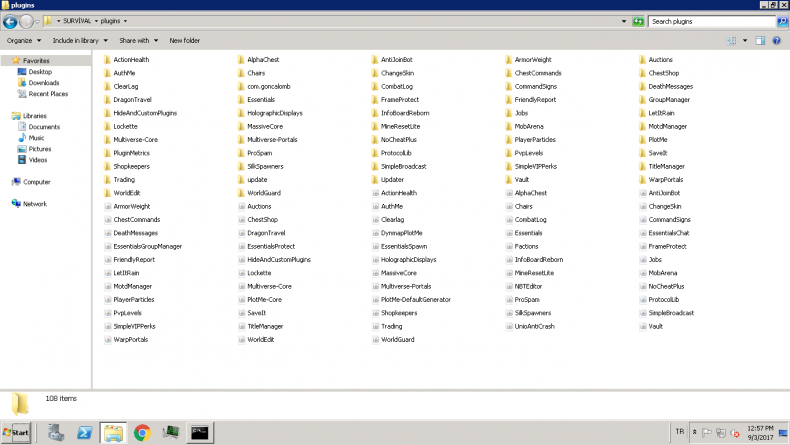This screenshot has width=790, height=445.
Task: Click SURVIVAL in the address path
Action: [77, 21]
